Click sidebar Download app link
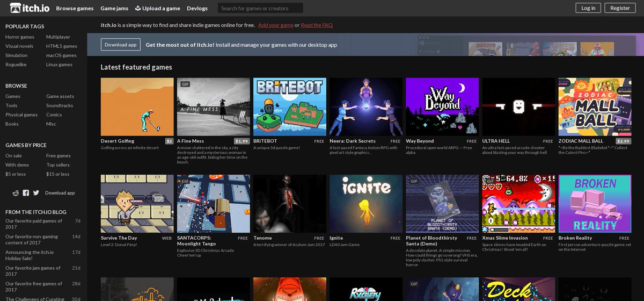The height and width of the screenshot is (301, 644). (60, 192)
